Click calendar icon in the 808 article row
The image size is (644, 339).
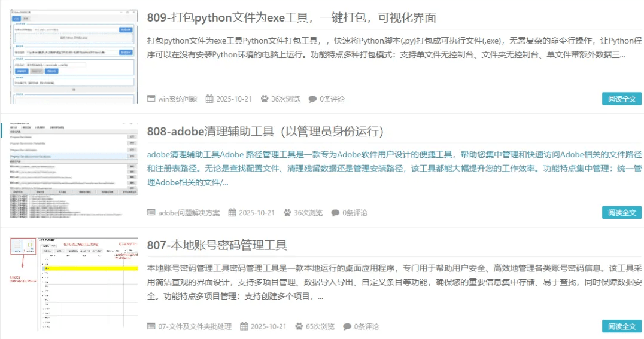point(232,212)
